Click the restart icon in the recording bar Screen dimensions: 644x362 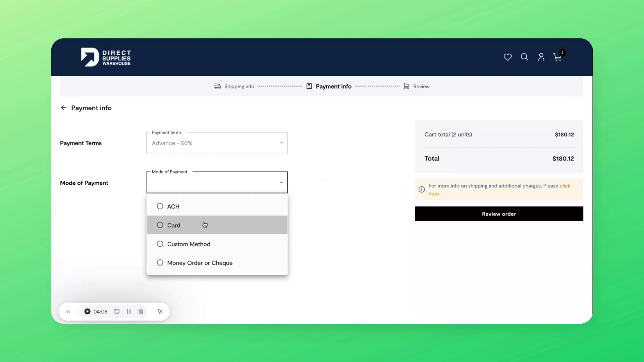point(116,311)
